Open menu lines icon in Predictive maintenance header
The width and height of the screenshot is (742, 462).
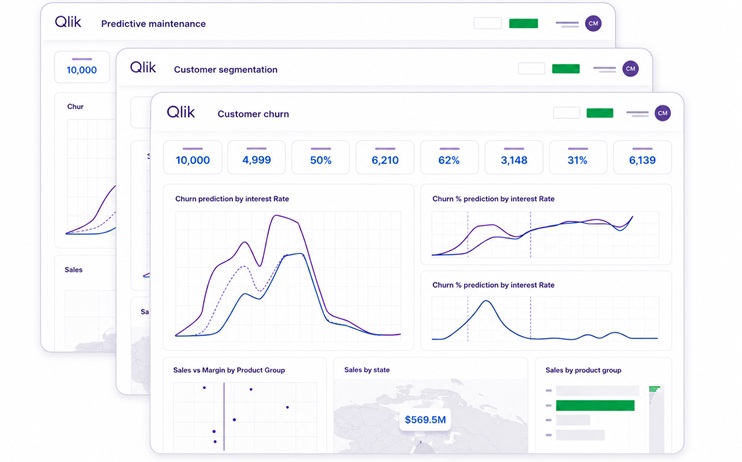pyautogui.click(x=567, y=24)
